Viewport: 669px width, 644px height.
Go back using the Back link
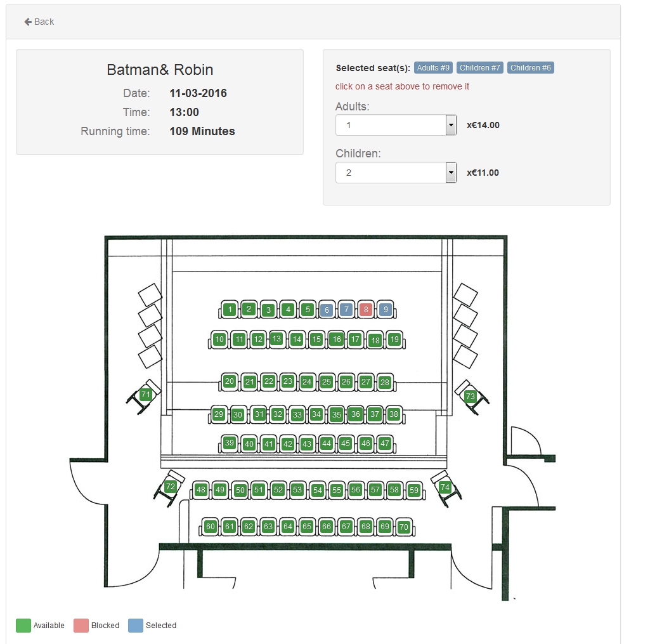[x=39, y=22]
